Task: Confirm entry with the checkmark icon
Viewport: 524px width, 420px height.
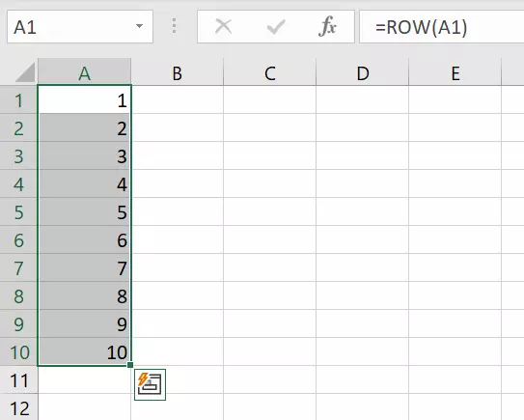Action: click(x=276, y=27)
